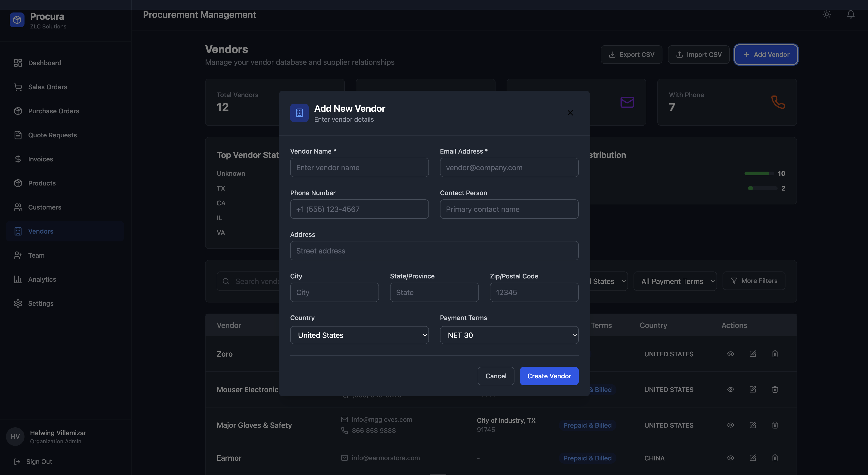
Task: Open the Analytics sidebar item
Action: tap(42, 279)
